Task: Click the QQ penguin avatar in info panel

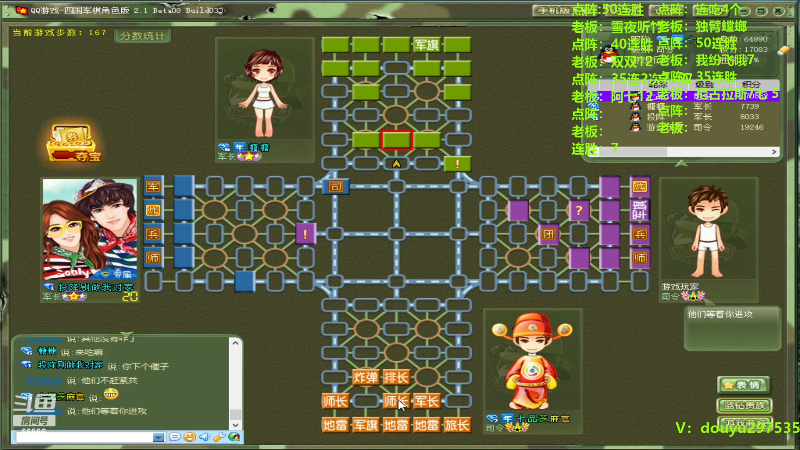Action: (608, 54)
